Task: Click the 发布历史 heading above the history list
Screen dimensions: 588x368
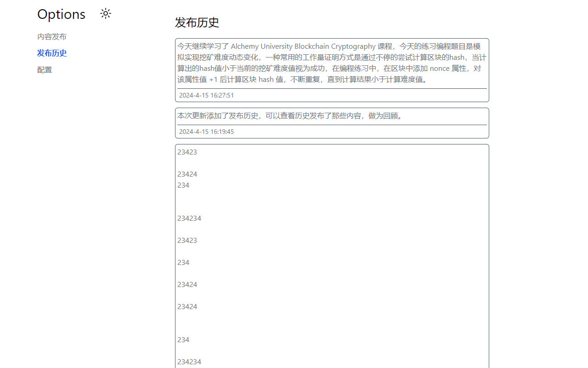Action: coord(196,23)
